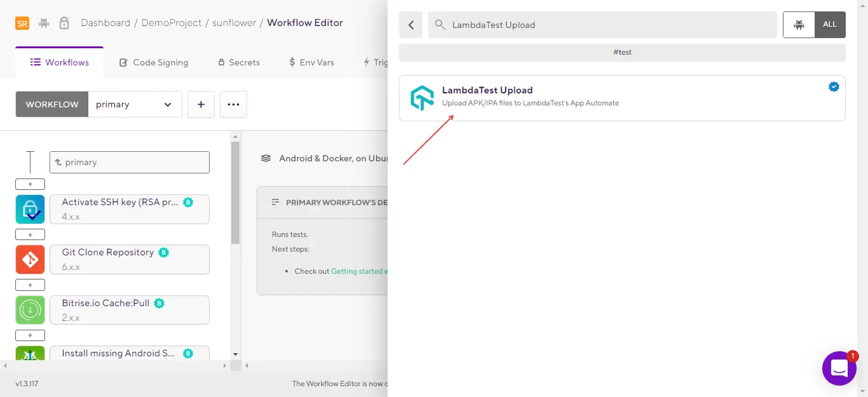
Task: Toggle the Android platform filter
Action: (799, 25)
